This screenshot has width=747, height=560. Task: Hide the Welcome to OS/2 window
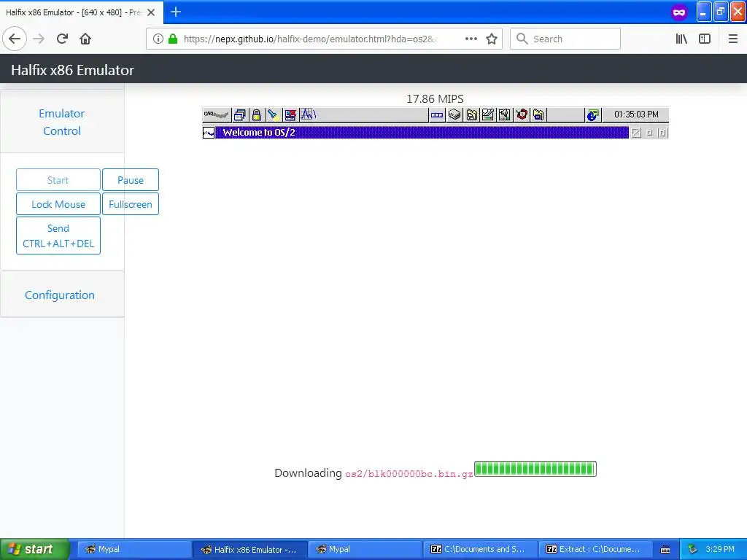coord(636,133)
